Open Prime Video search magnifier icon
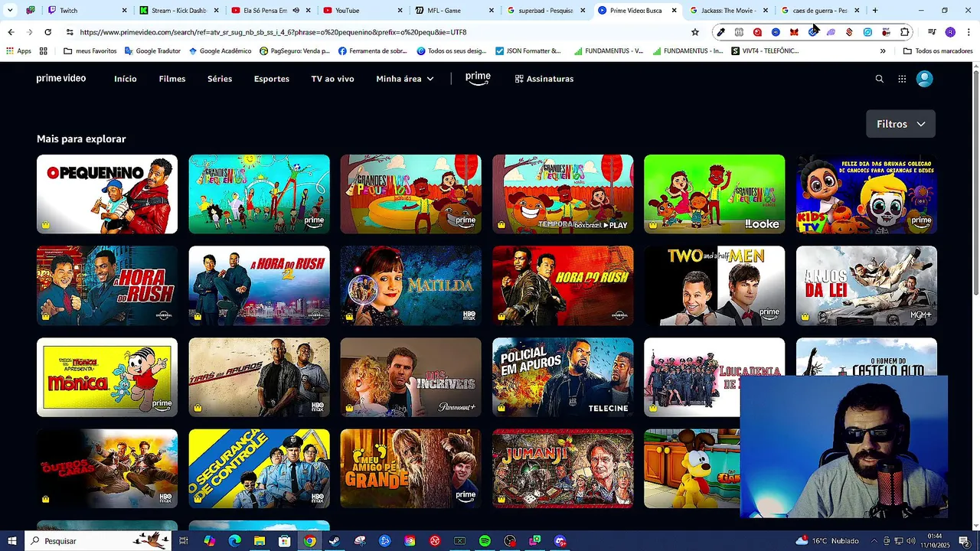Screen dimensions: 980x551 [x=879, y=79]
